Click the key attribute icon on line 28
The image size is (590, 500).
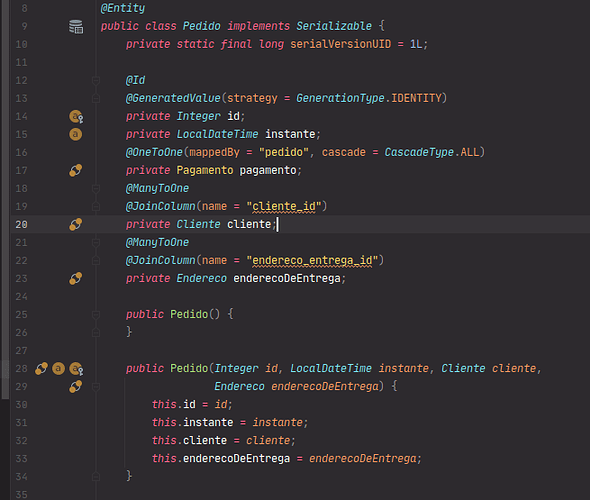pos(76,369)
